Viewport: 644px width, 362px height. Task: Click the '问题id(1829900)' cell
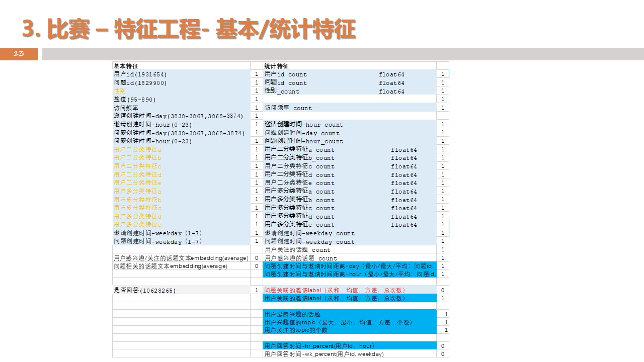(181, 82)
